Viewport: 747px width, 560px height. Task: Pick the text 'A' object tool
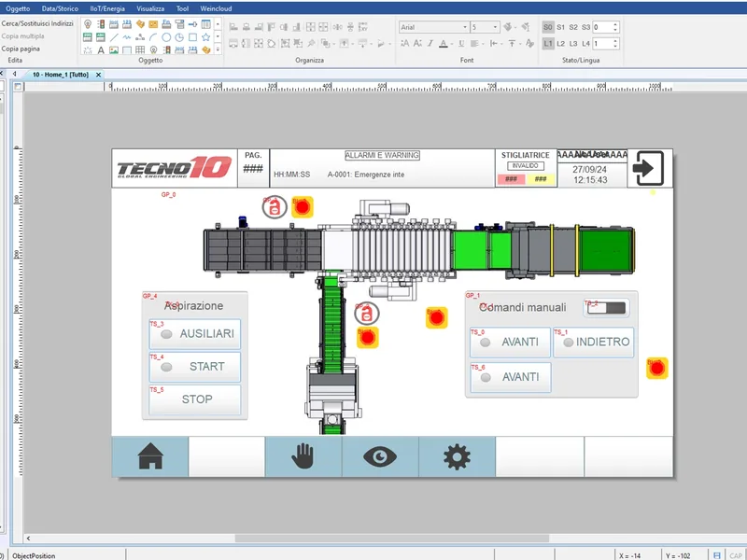pos(101,50)
